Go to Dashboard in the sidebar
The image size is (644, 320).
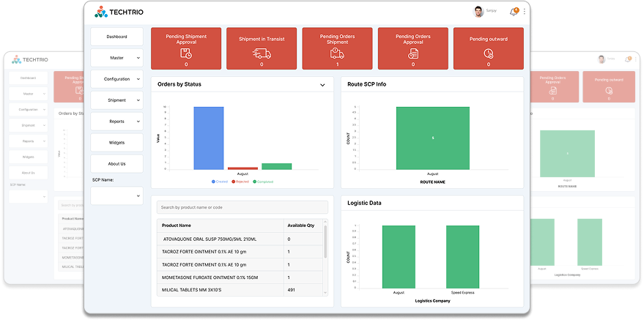click(x=116, y=37)
